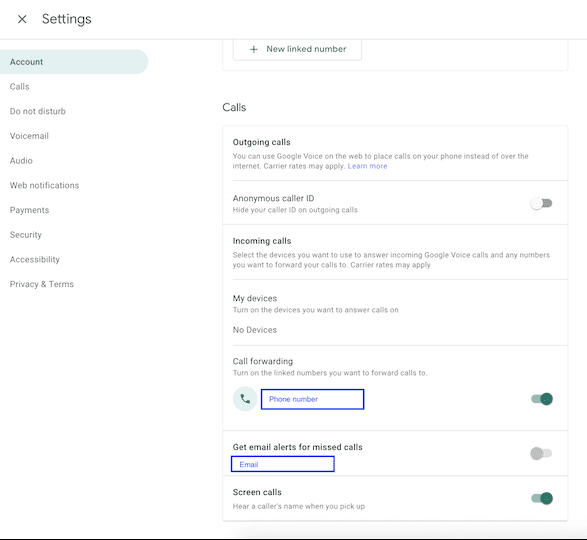Select Accessibility in sidebar

35,260
